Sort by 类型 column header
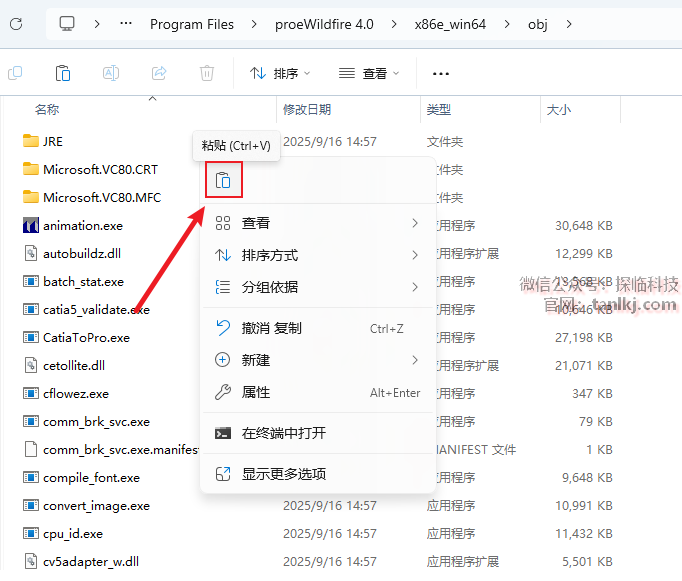The width and height of the screenshot is (682, 581). tap(438, 110)
